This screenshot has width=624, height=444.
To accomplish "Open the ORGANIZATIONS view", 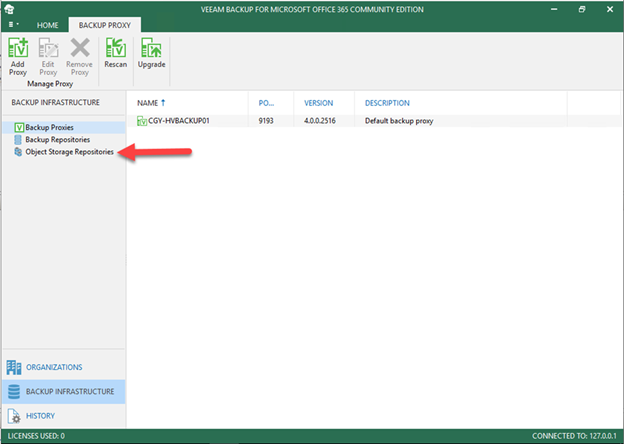I will tap(64, 367).
